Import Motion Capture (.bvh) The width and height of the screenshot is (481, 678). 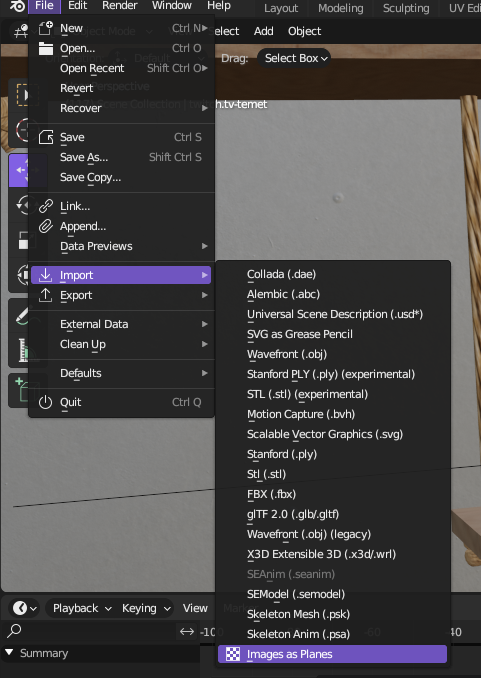(x=333, y=414)
